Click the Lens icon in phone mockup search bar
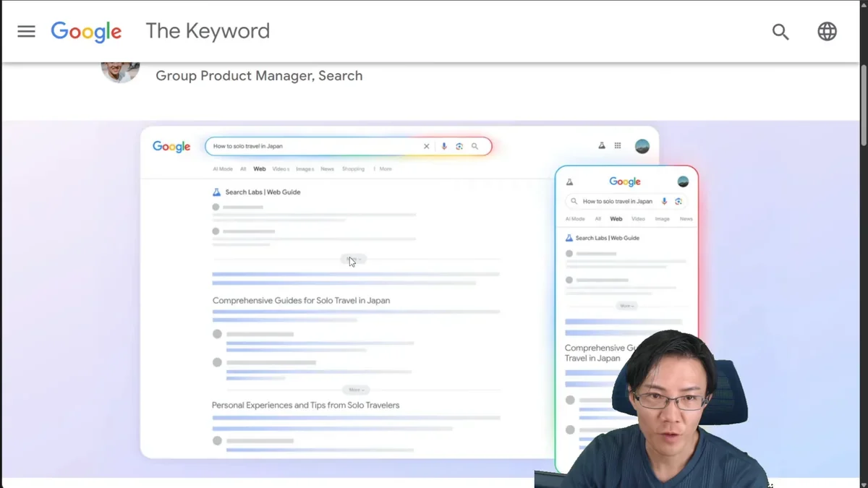This screenshot has height=488, width=868. click(x=678, y=202)
